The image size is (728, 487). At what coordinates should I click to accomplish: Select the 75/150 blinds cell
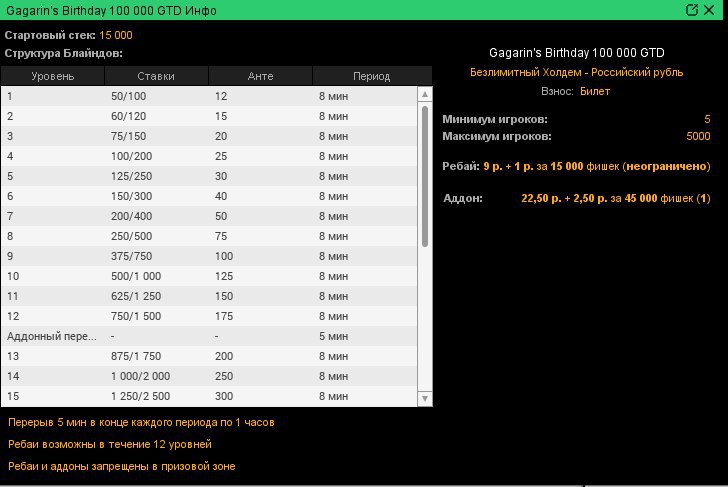pyautogui.click(x=129, y=136)
